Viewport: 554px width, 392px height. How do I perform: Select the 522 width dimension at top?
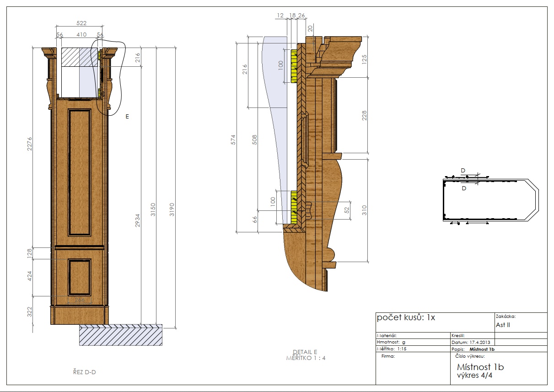click(x=81, y=23)
